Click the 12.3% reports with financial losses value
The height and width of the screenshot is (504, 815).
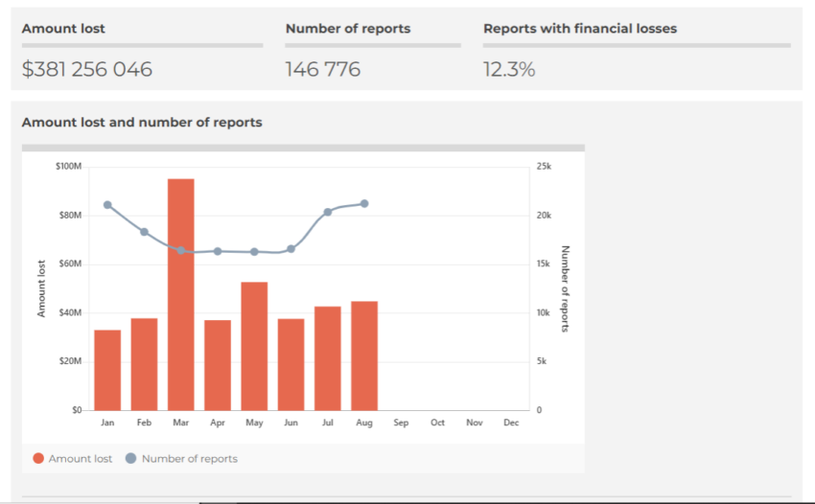click(x=509, y=69)
